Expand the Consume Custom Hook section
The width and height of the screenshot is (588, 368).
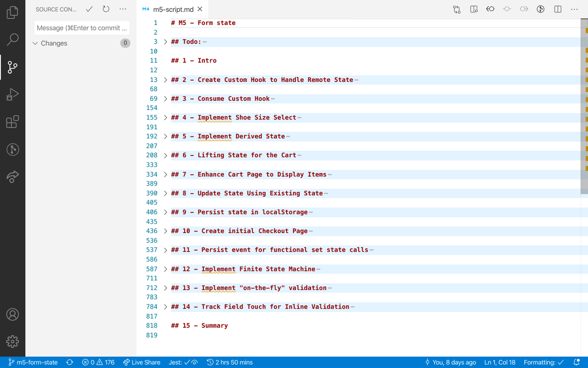(165, 99)
